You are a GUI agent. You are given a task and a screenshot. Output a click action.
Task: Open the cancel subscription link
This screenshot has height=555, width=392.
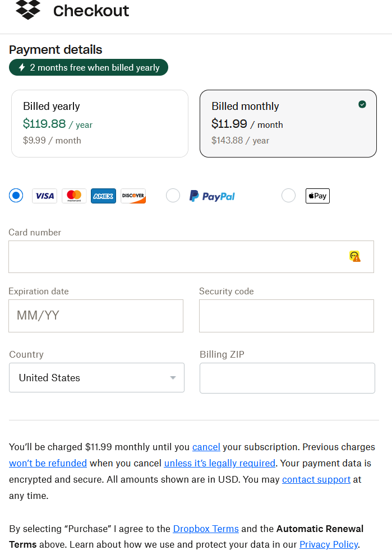[x=206, y=447]
